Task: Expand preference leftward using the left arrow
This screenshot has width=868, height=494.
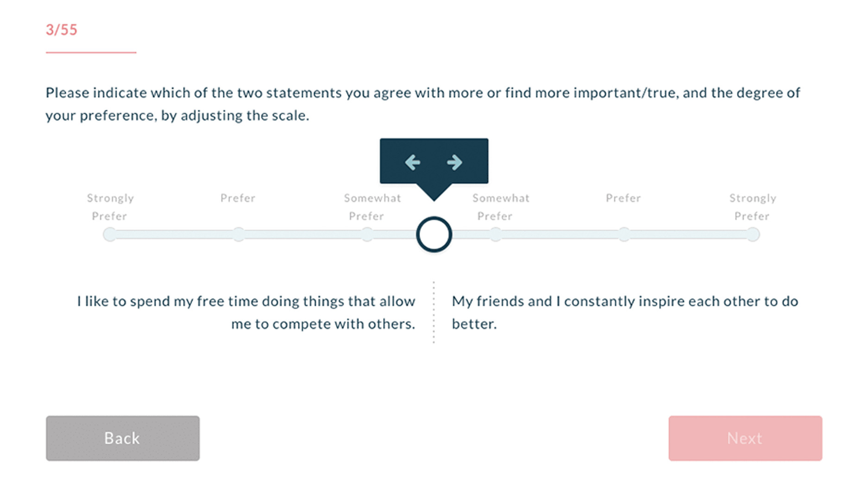Action: click(x=414, y=162)
